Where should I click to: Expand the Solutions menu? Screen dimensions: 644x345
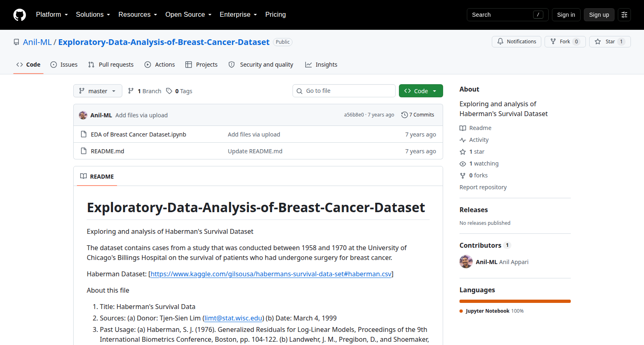[x=93, y=15]
